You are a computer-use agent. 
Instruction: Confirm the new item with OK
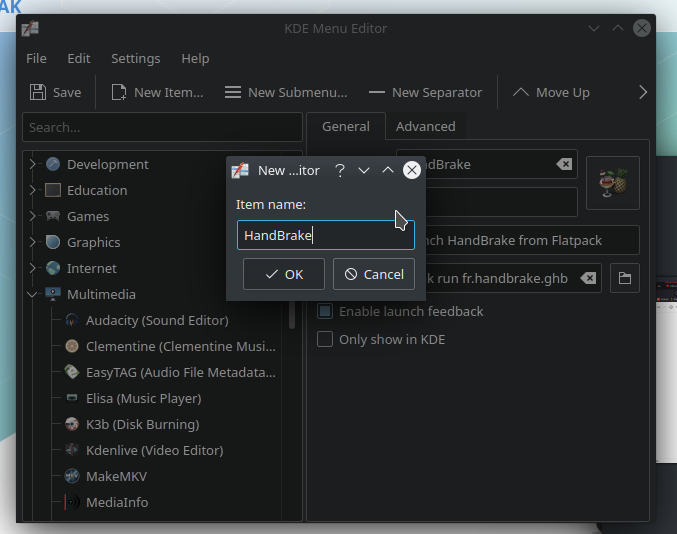284,274
